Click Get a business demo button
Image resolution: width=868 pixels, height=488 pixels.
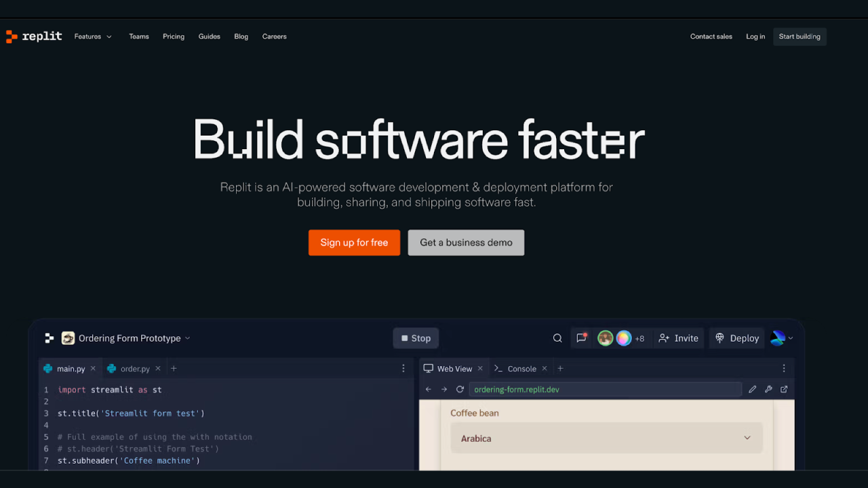pyautogui.click(x=466, y=243)
